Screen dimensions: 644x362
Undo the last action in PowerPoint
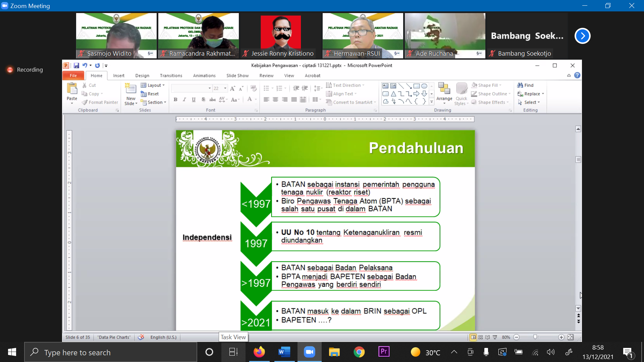(85, 65)
